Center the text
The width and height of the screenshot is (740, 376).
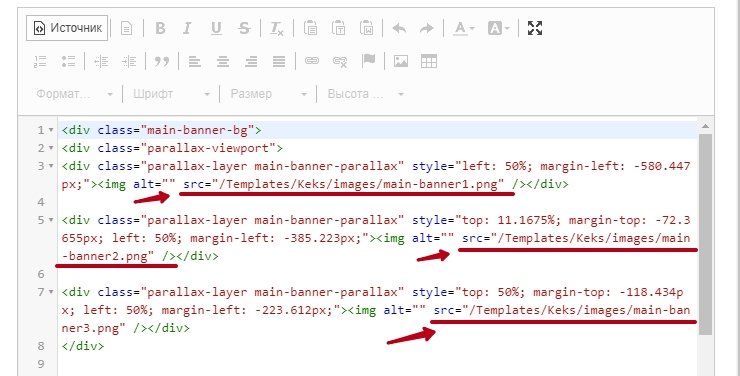click(223, 61)
